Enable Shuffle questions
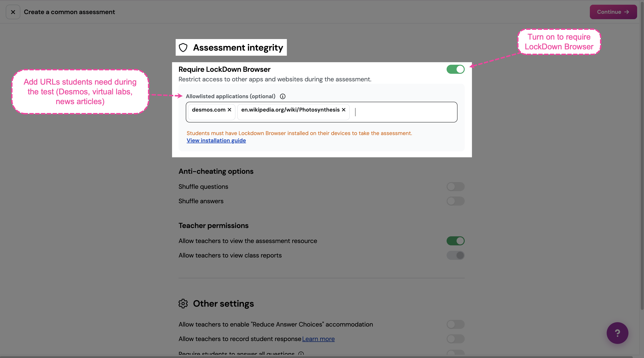644x358 pixels. pos(455,187)
